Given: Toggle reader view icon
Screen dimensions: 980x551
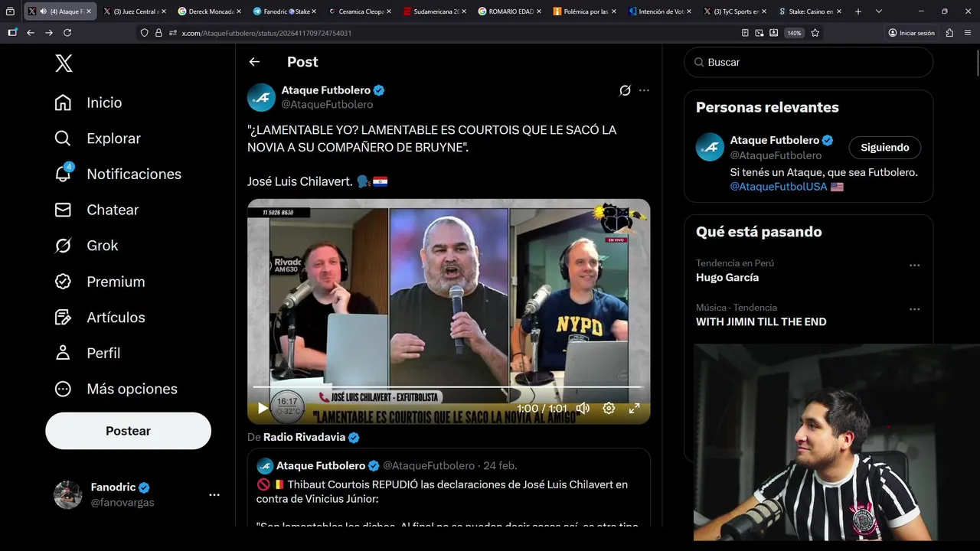Looking at the screenshot, I should [745, 33].
